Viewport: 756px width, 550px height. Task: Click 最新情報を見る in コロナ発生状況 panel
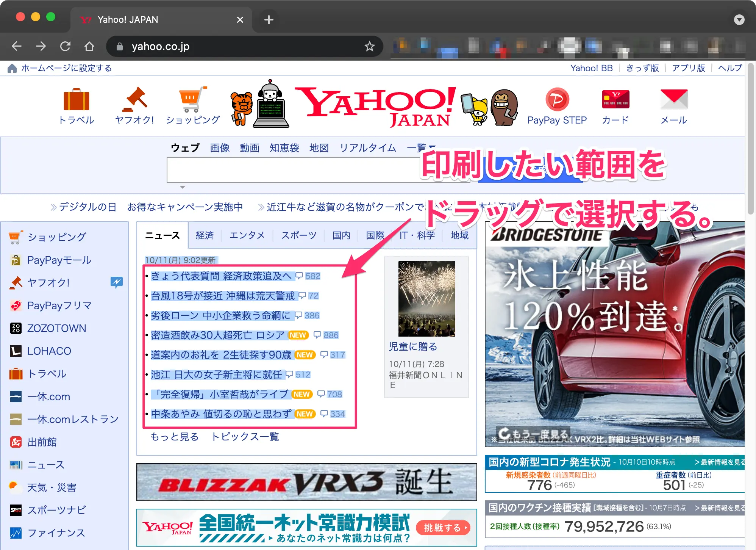(x=719, y=462)
